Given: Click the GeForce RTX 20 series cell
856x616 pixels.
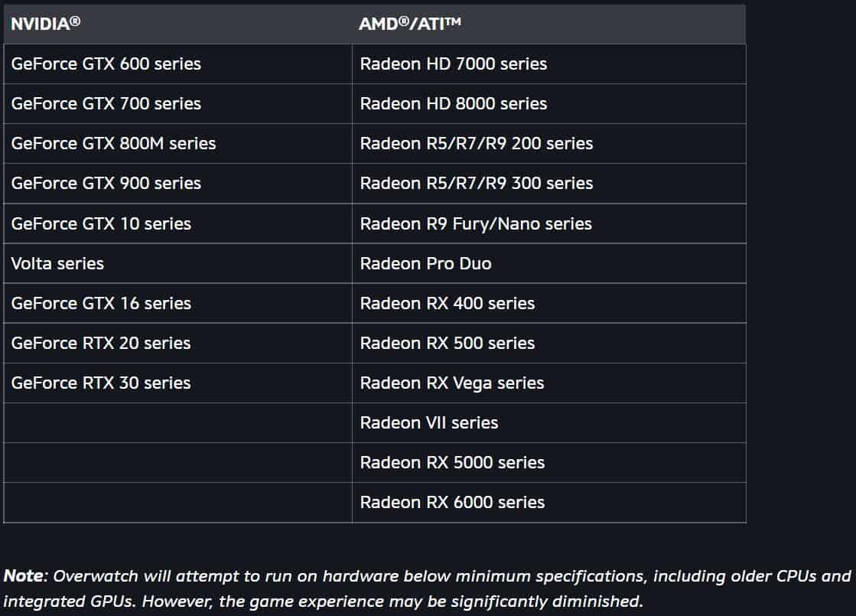Looking at the screenshot, I should [101, 343].
